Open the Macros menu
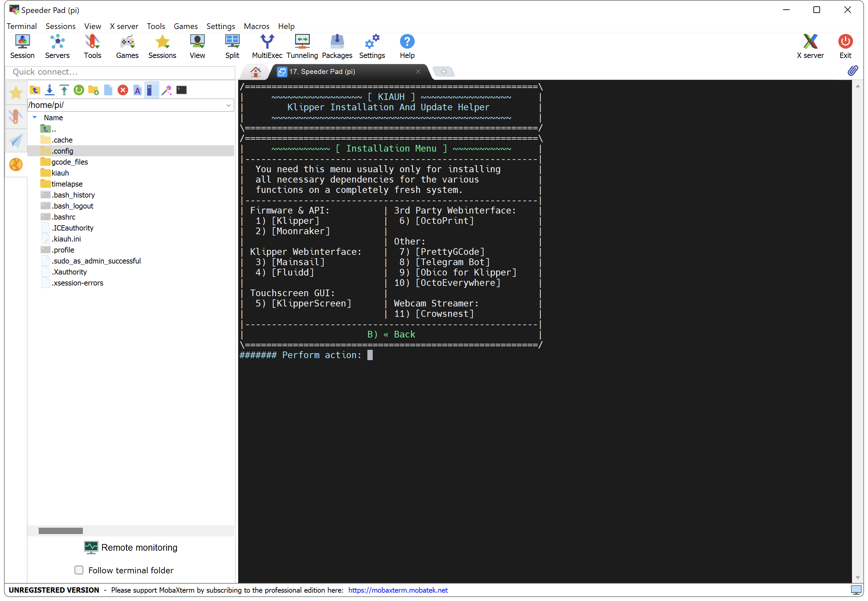This screenshot has height=601, width=868. click(257, 26)
